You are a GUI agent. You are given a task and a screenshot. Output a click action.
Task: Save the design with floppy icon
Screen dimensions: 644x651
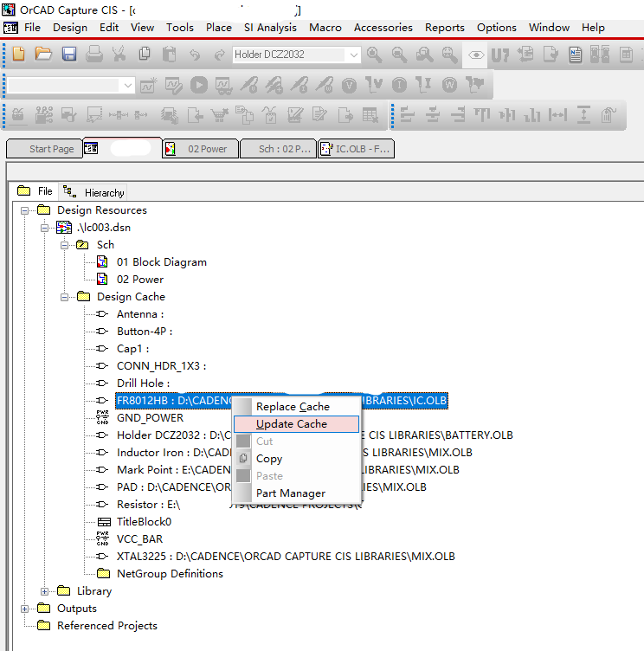pyautogui.click(x=69, y=55)
